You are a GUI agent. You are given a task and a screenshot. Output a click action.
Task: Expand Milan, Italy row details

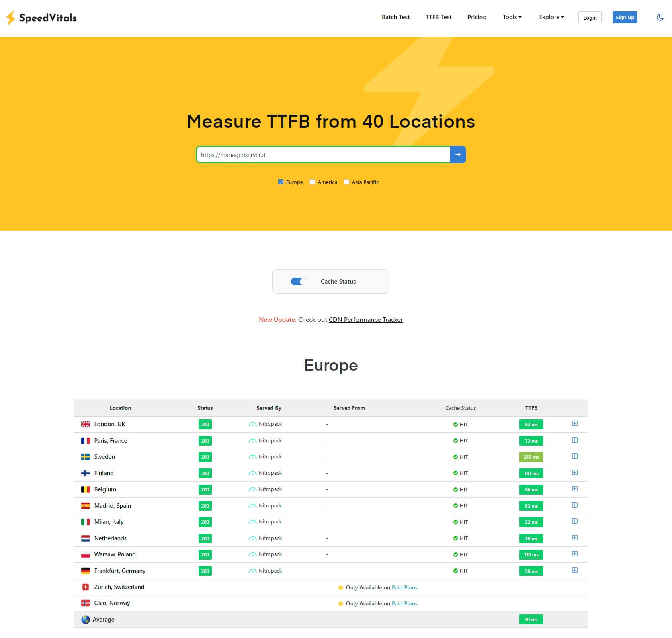point(575,521)
